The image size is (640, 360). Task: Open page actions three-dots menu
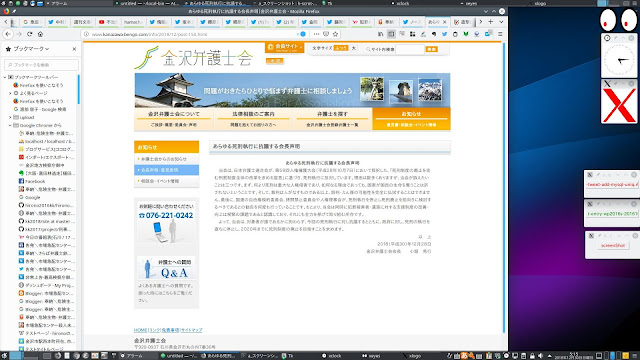[x=316, y=34]
